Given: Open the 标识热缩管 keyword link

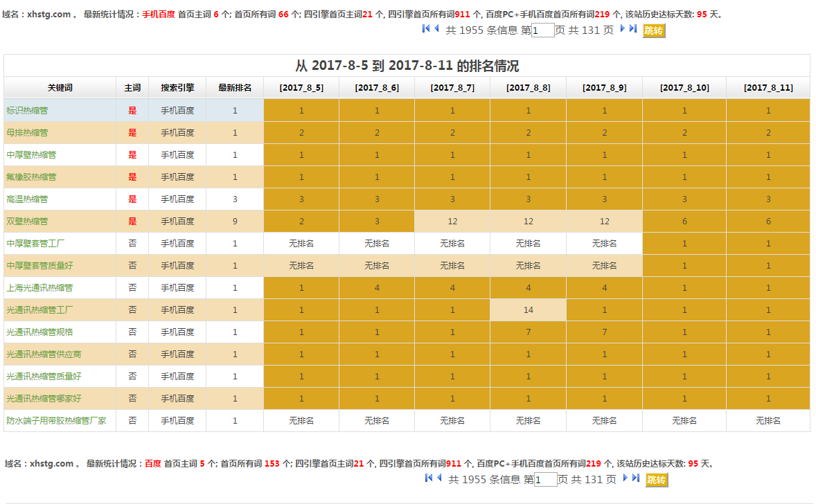Looking at the screenshot, I should pyautogui.click(x=27, y=111).
